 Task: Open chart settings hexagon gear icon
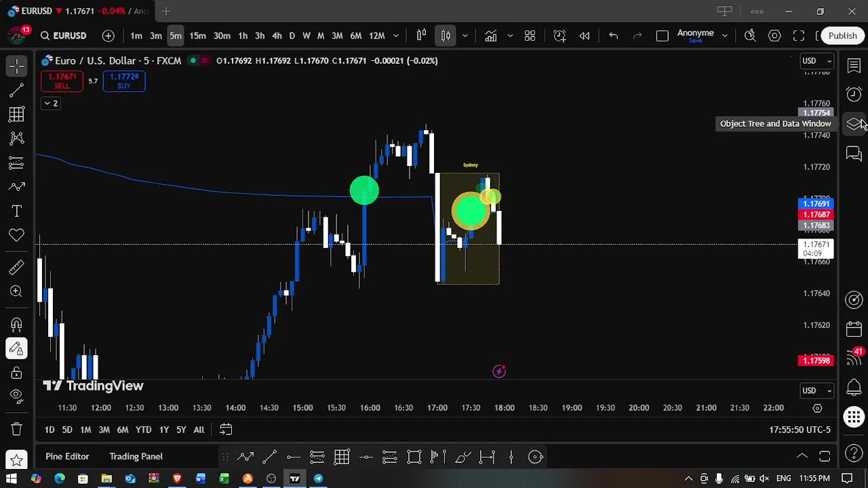(x=774, y=35)
